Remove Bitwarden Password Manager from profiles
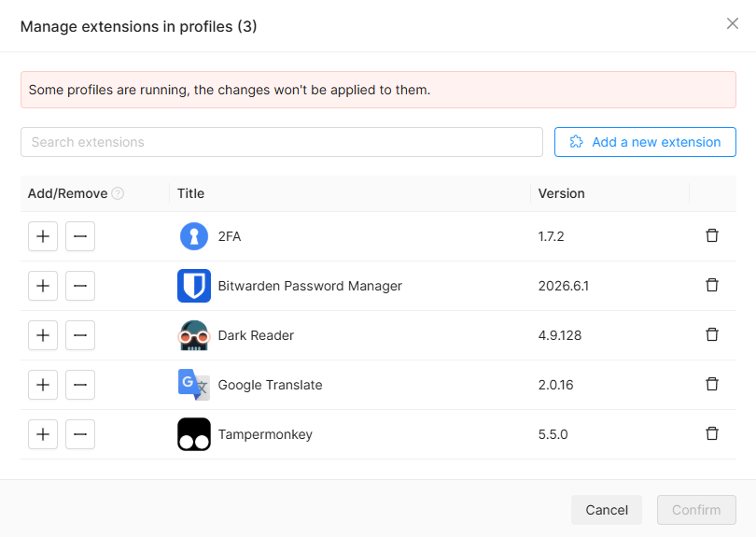 [x=80, y=286]
